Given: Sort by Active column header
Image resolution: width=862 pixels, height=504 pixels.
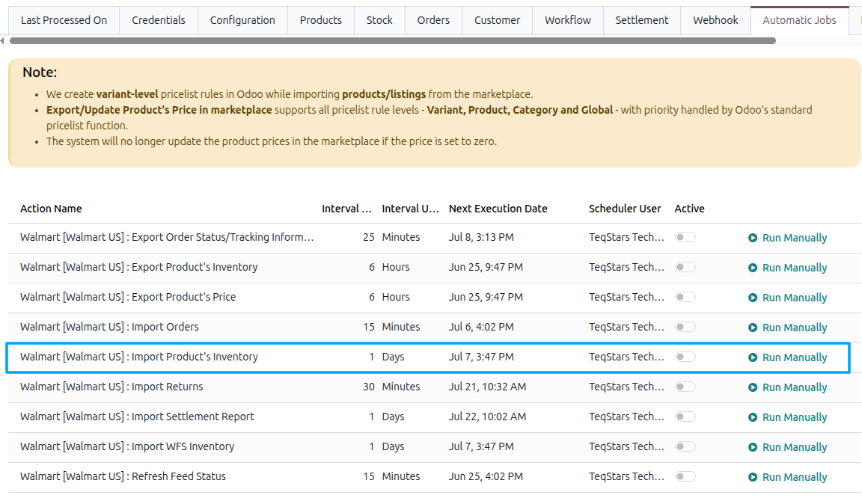Looking at the screenshot, I should (x=689, y=209).
